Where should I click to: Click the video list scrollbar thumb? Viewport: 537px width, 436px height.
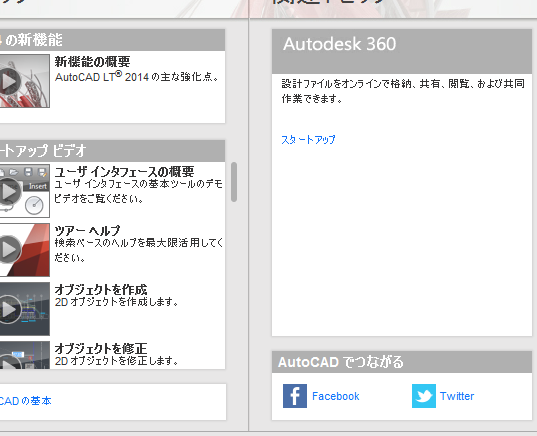[x=234, y=182]
